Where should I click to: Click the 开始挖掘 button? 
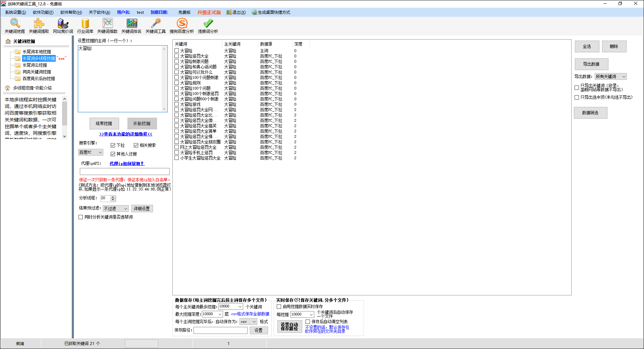142,123
